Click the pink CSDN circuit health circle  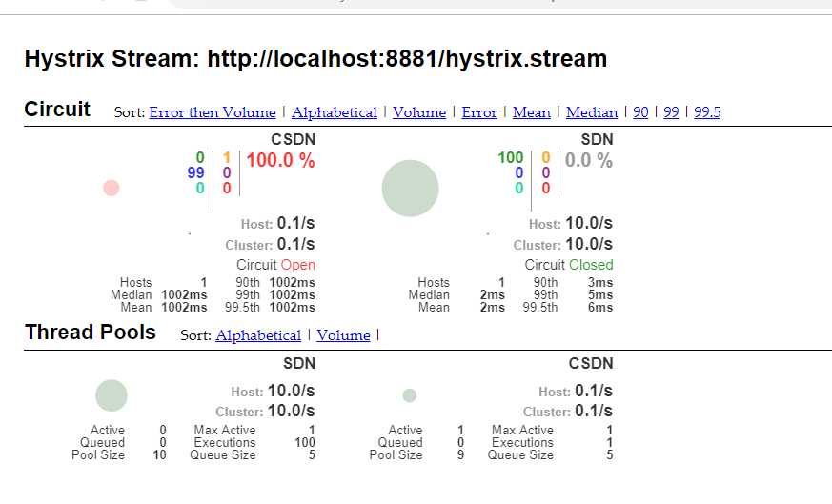[x=111, y=188]
